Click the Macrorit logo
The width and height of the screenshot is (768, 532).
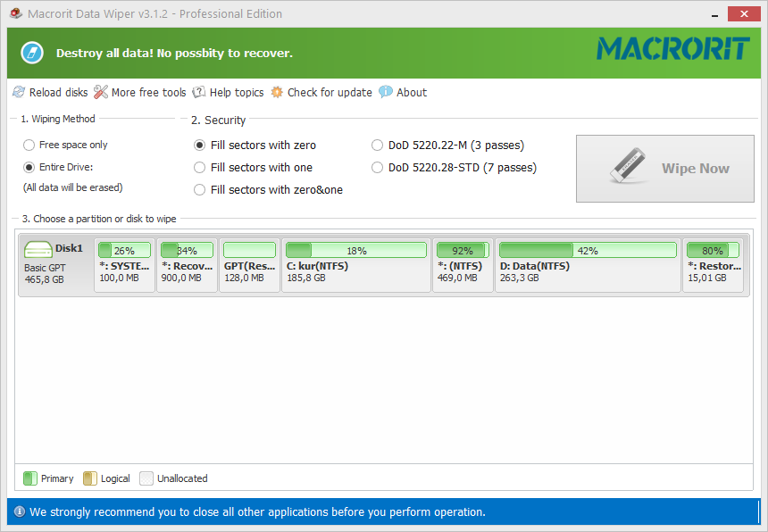673,48
